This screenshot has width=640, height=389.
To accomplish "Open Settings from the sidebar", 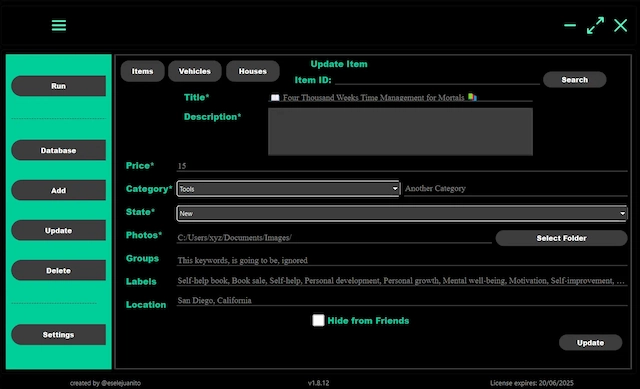I will pyautogui.click(x=58, y=335).
